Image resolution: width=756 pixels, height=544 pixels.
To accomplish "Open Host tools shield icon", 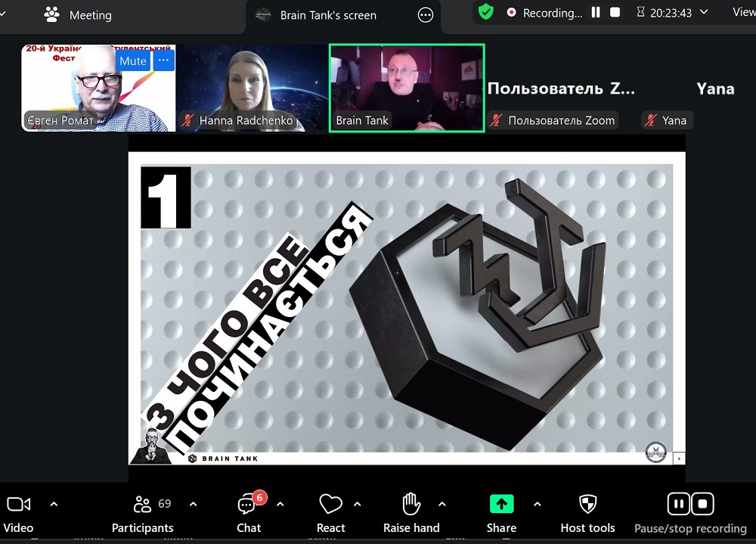I will pyautogui.click(x=587, y=505).
